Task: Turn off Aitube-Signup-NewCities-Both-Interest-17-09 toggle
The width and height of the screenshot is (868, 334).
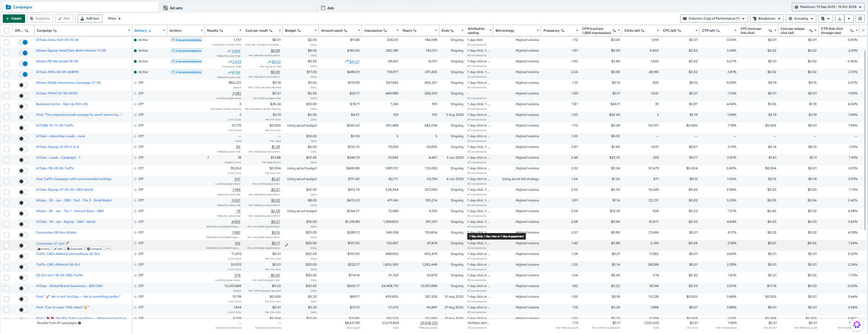Action: click(23, 53)
